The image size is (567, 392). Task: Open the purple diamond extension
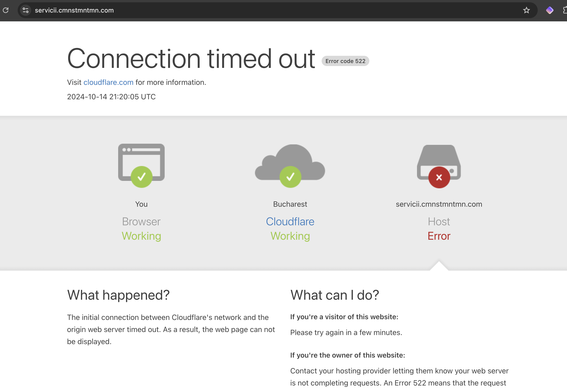click(550, 10)
